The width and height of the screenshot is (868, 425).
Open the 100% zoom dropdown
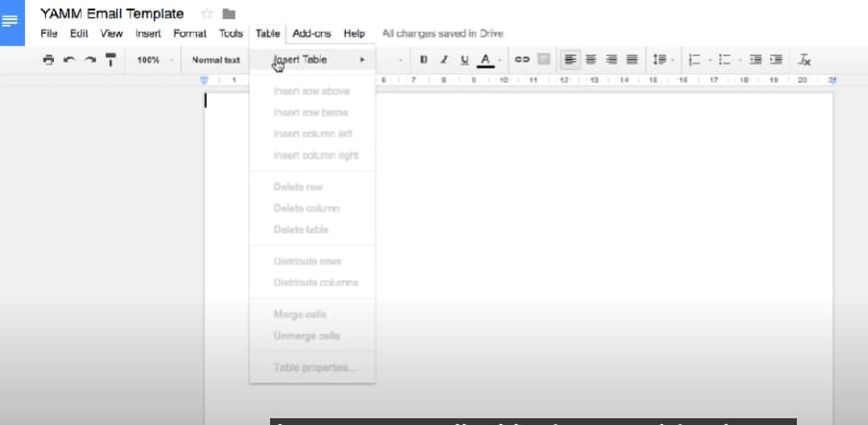[155, 60]
